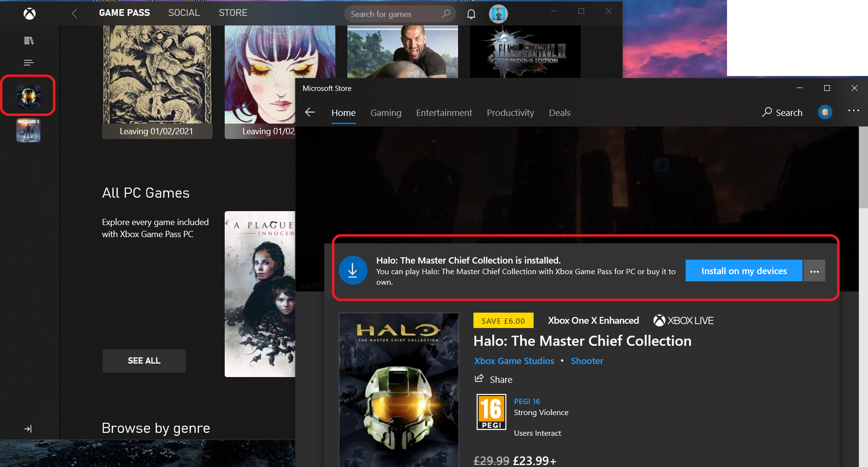The height and width of the screenshot is (467, 868).
Task: Open the queue list icon in Xbox sidebar
Action: [x=29, y=63]
